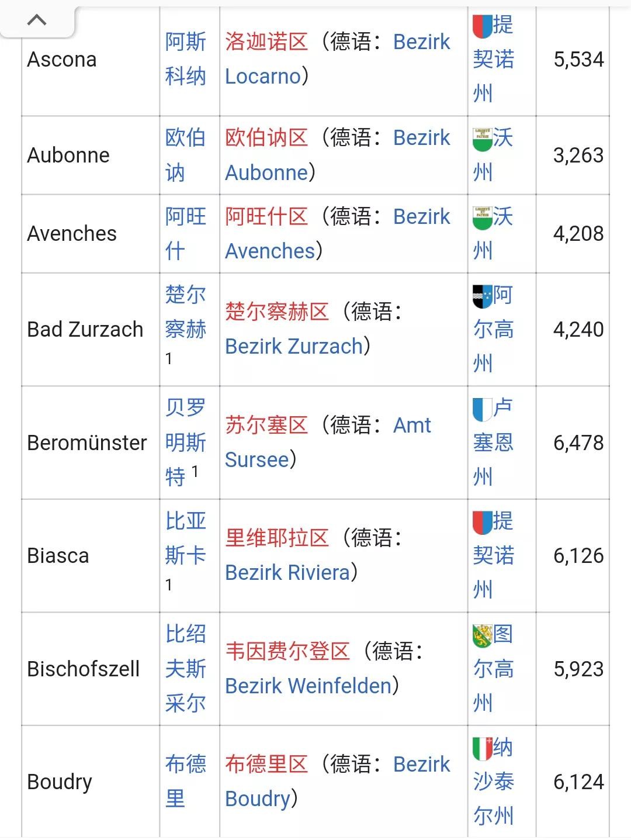
Task: Click Lucerne canton flag icon
Action: tap(482, 409)
